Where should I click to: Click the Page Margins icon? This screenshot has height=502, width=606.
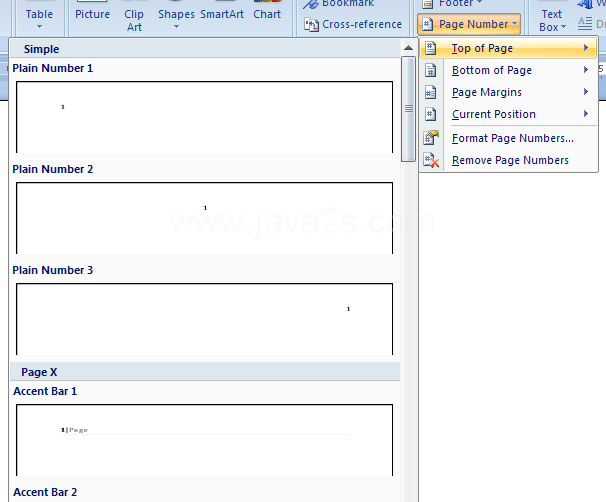point(431,92)
